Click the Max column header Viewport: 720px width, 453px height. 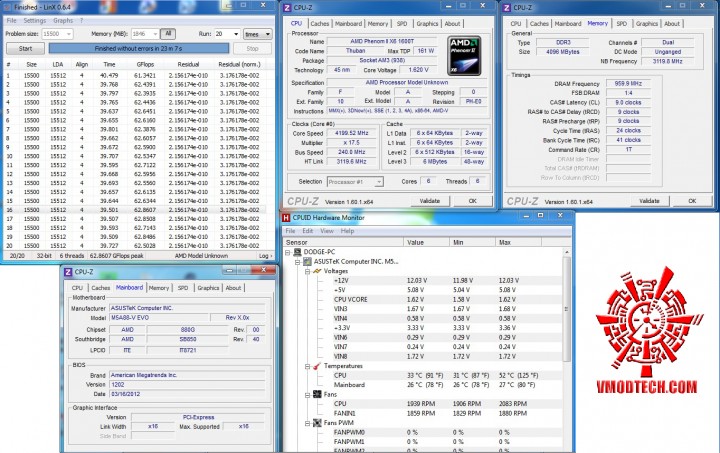click(x=518, y=242)
